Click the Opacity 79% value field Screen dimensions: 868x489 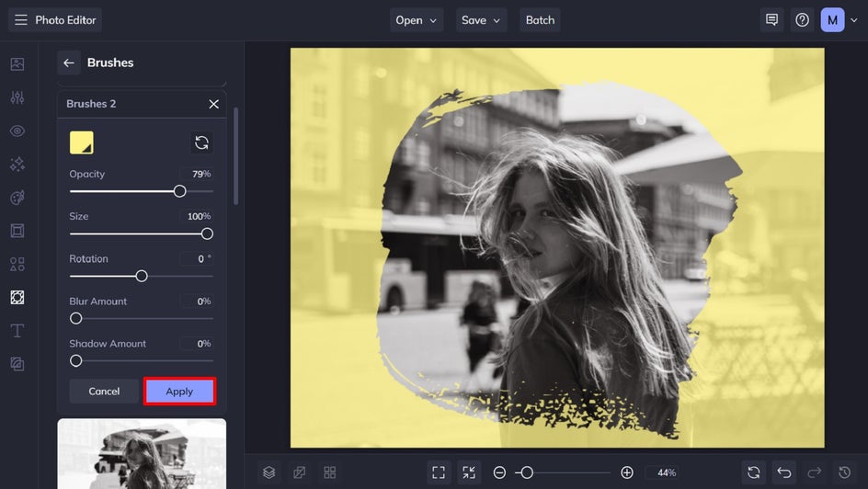(197, 174)
